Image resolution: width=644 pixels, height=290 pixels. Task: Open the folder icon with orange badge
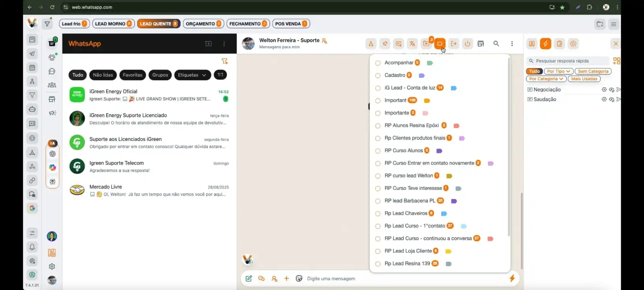click(426, 43)
